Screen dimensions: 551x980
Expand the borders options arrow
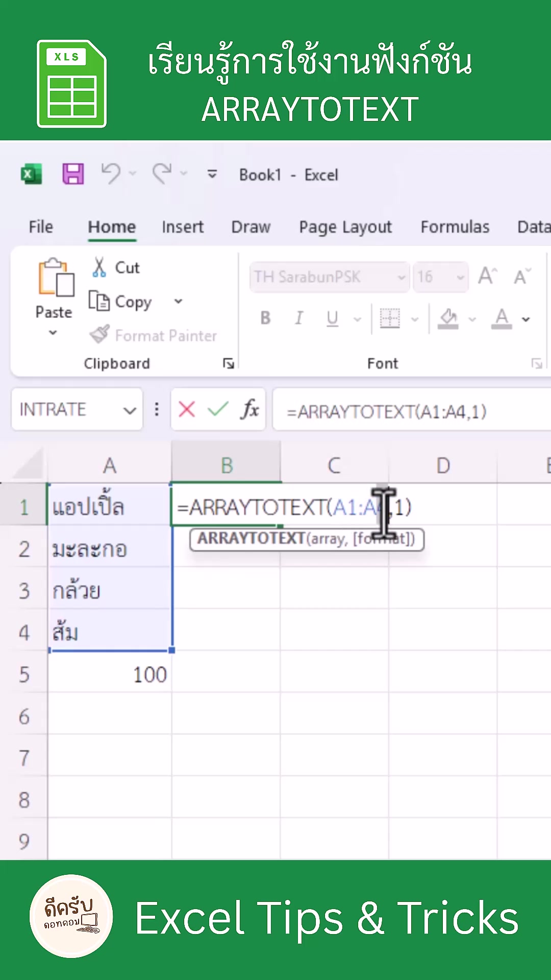point(415,320)
